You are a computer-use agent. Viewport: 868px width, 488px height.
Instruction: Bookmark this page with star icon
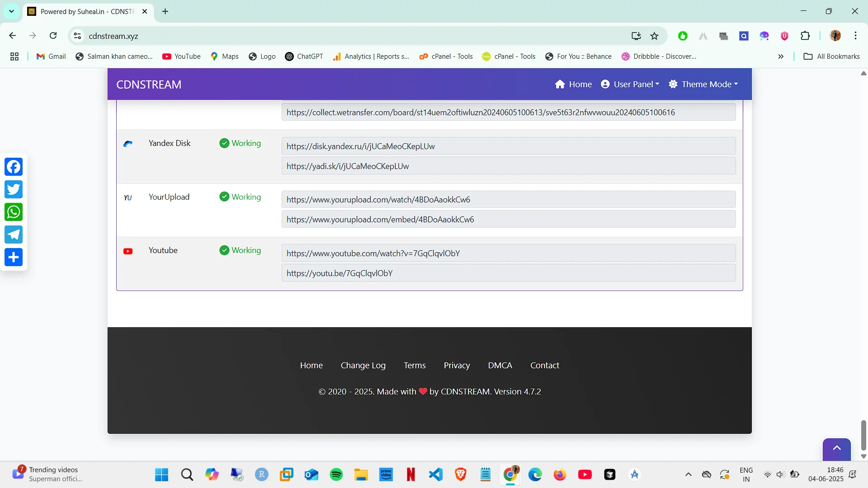coord(654,36)
